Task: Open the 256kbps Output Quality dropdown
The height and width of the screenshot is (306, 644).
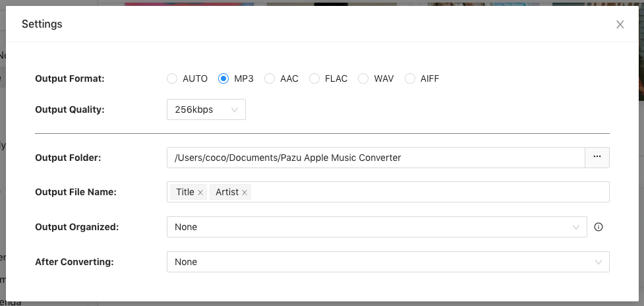Action: [206, 110]
